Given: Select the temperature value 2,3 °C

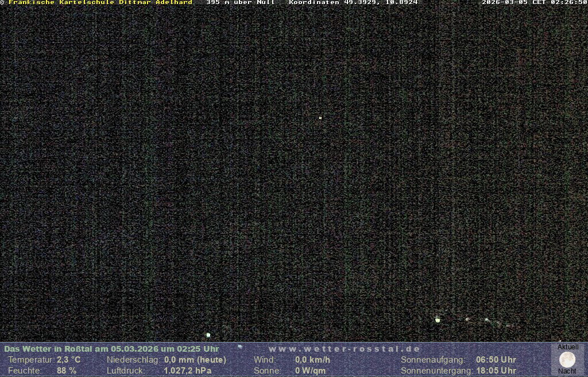Looking at the screenshot, I should click(x=69, y=360).
